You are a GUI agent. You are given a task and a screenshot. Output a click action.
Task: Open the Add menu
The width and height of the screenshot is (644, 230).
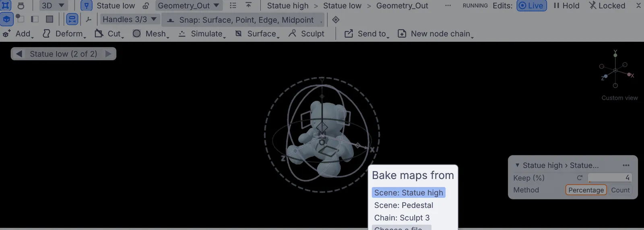18,34
